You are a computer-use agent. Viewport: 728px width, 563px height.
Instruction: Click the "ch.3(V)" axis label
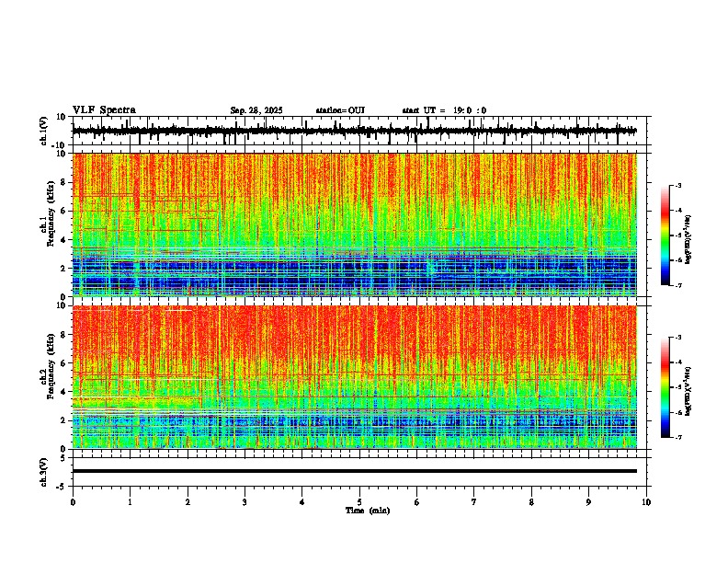44,472
